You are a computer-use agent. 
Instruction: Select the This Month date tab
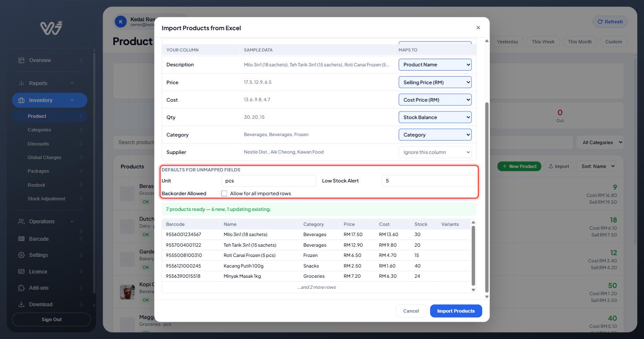click(x=579, y=42)
